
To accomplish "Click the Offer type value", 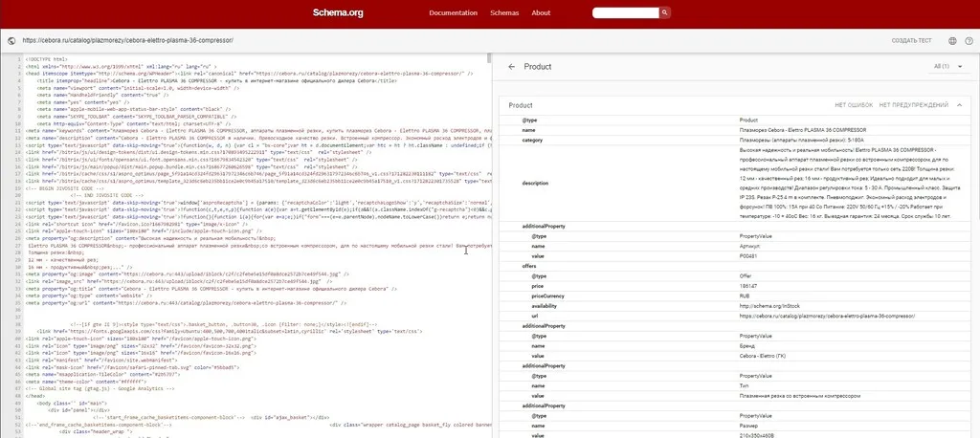I will tap(745, 275).
